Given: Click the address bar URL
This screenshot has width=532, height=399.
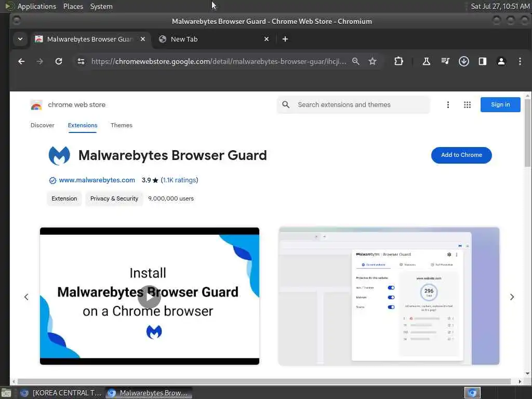Looking at the screenshot, I should (x=219, y=61).
